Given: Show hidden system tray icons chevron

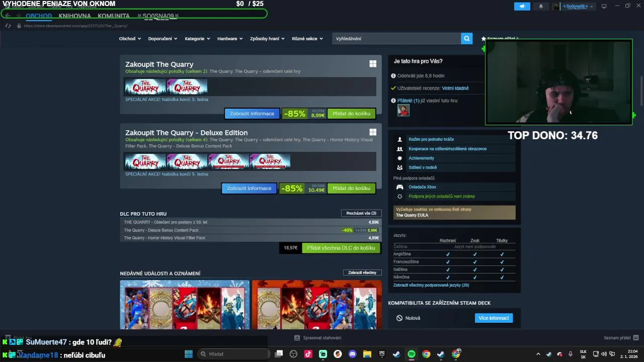Looking at the screenshot, I should [x=538, y=354].
